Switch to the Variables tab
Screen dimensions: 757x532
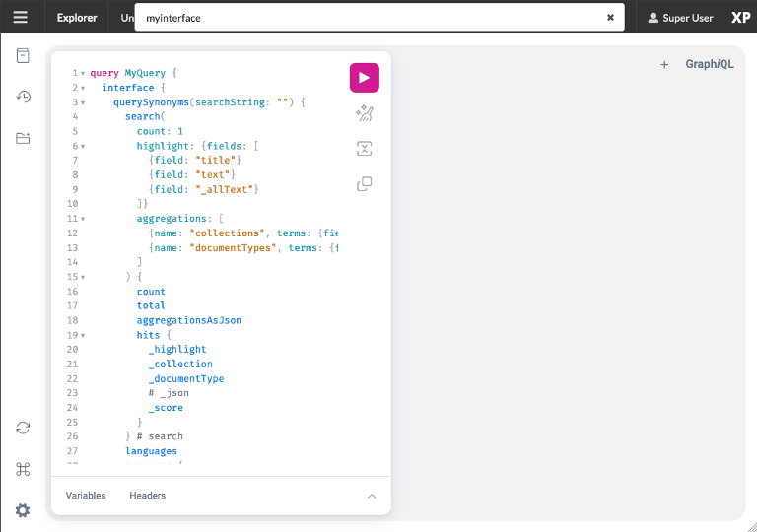[86, 496]
